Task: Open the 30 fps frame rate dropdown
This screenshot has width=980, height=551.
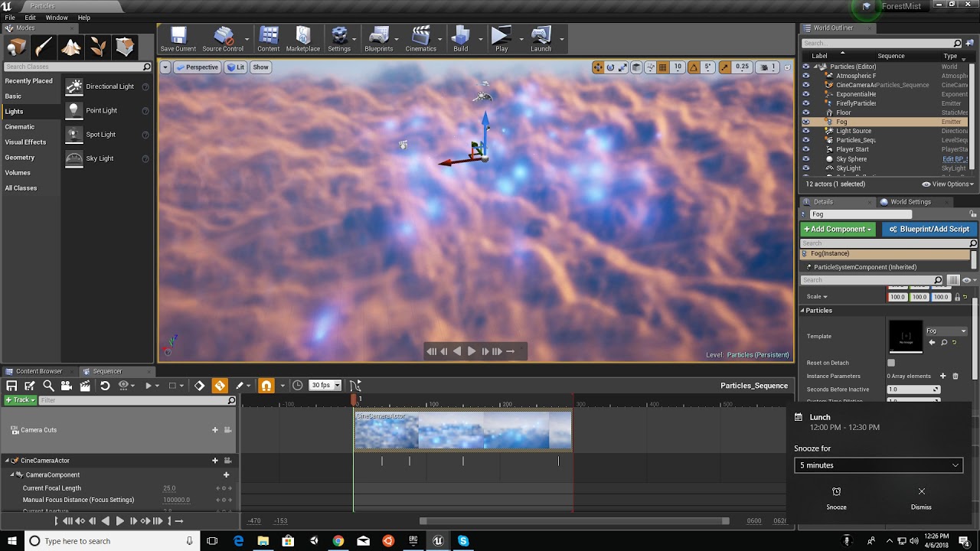Action: pyautogui.click(x=325, y=385)
